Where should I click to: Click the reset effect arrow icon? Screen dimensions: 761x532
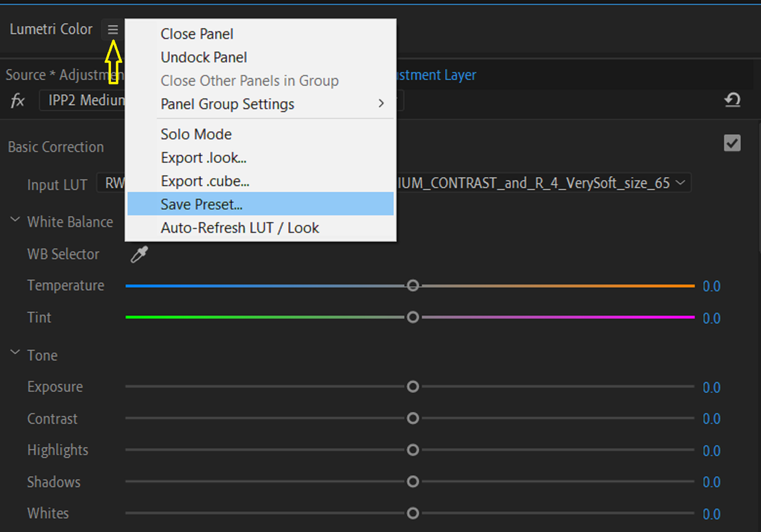[732, 100]
